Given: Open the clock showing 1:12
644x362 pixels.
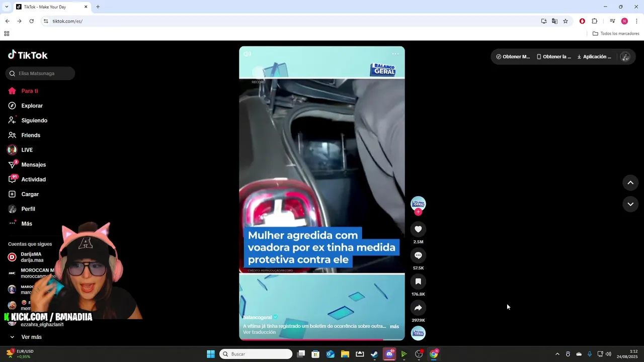Looking at the screenshot, I should click(626, 354).
